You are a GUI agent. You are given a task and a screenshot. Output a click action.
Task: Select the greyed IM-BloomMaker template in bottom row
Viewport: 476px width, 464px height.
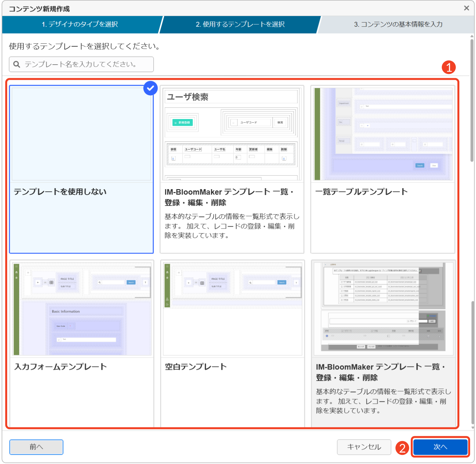[383, 309]
